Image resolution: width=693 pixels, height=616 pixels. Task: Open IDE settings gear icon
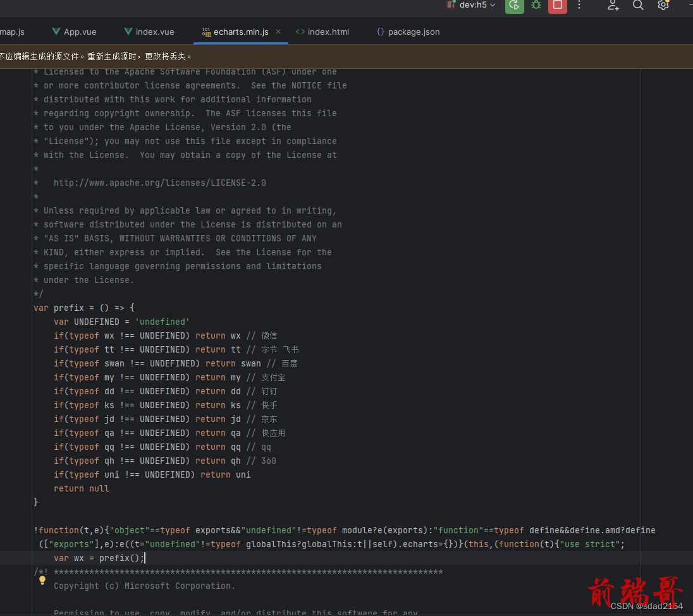point(663,5)
